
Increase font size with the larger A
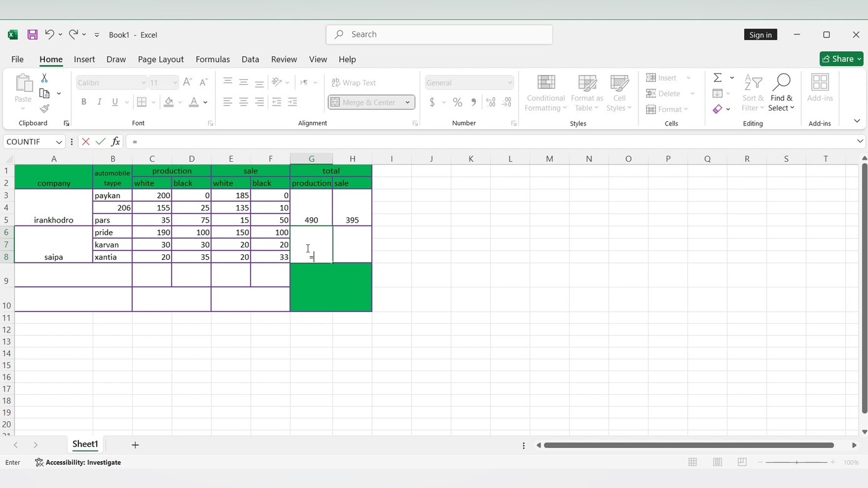coord(188,82)
